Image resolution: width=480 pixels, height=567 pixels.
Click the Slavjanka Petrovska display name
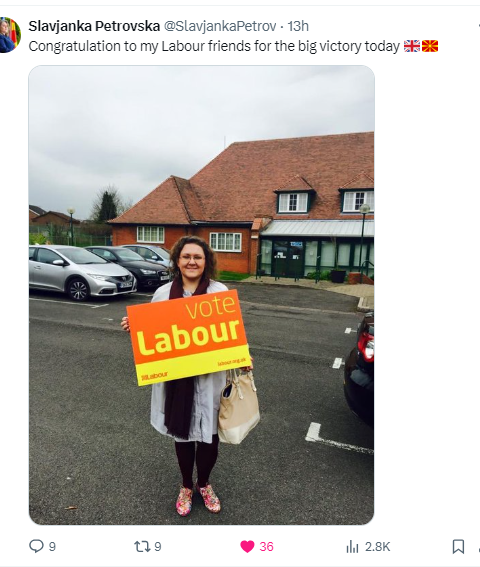click(94, 26)
